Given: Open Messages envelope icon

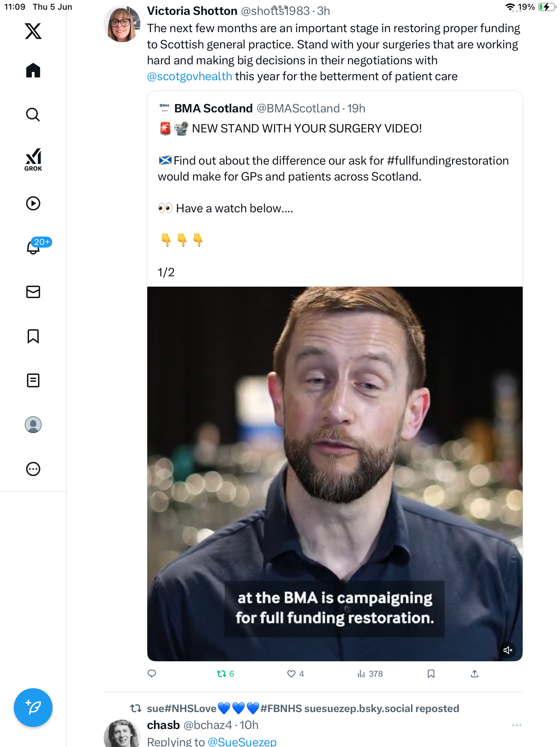Looking at the screenshot, I should (x=33, y=292).
